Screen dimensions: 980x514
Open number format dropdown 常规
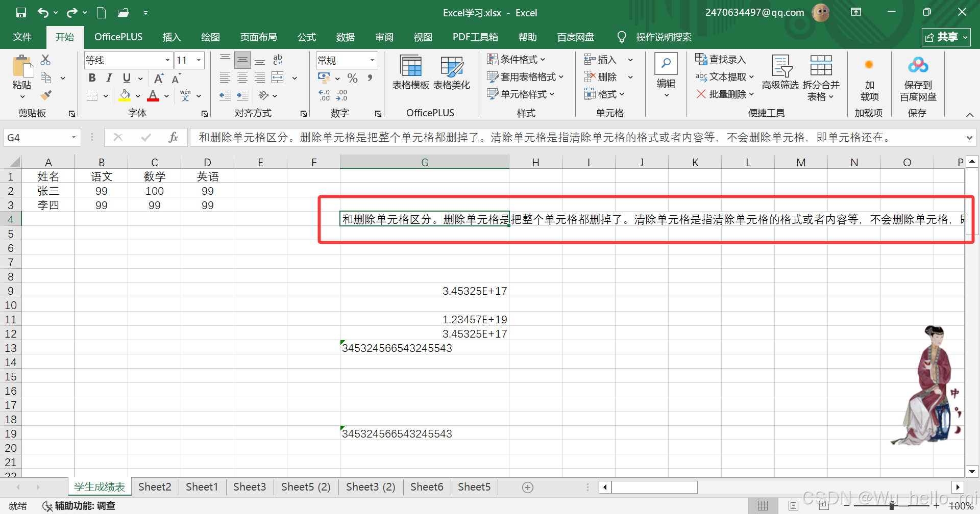(x=372, y=60)
